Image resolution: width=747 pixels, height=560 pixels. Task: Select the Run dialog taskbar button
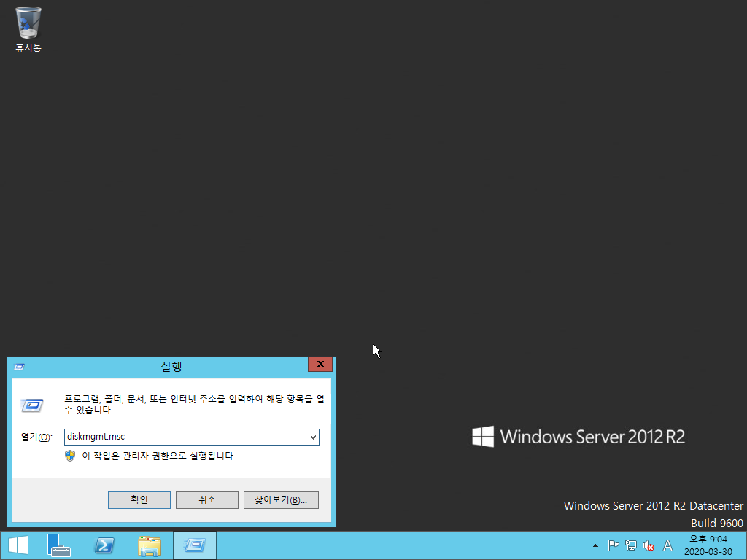194,545
